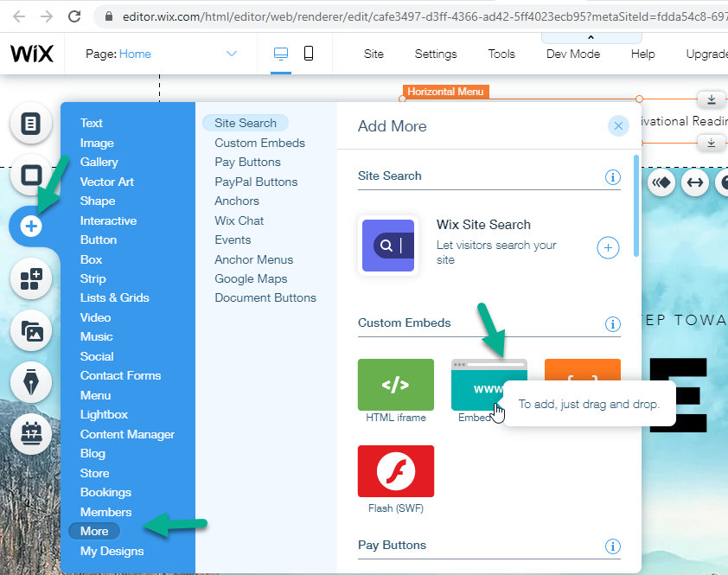The width and height of the screenshot is (728, 575).
Task: Jump to Document Buttons subsection
Action: [x=265, y=297]
